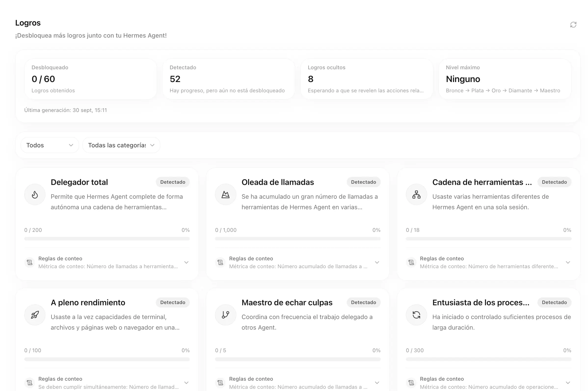The width and height of the screenshot is (588, 391).
Task: Click the Oleada de llamadas title
Action: [x=278, y=182]
